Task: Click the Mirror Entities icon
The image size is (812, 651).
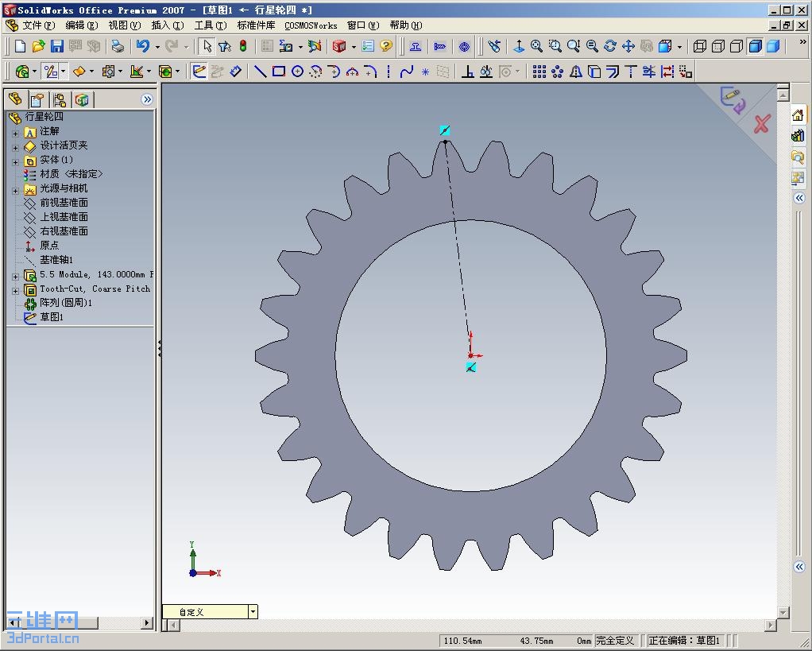Action: click(576, 72)
